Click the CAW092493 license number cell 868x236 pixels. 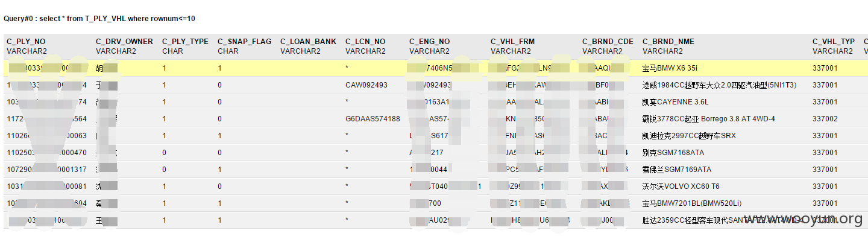(x=366, y=85)
